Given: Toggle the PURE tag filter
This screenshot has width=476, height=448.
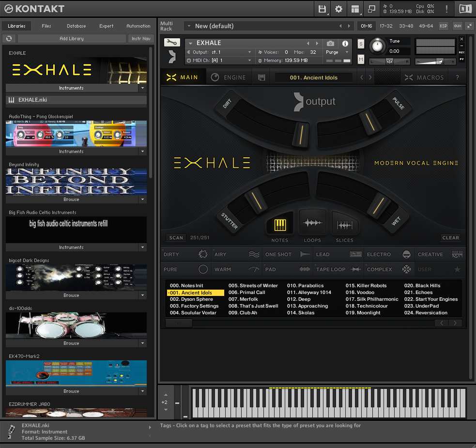Looking at the screenshot, I should (x=186, y=269).
